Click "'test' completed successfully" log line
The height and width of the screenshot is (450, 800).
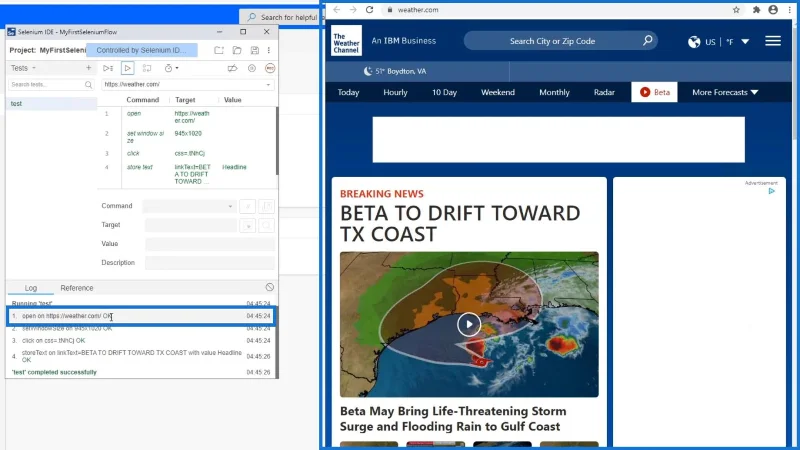54,372
